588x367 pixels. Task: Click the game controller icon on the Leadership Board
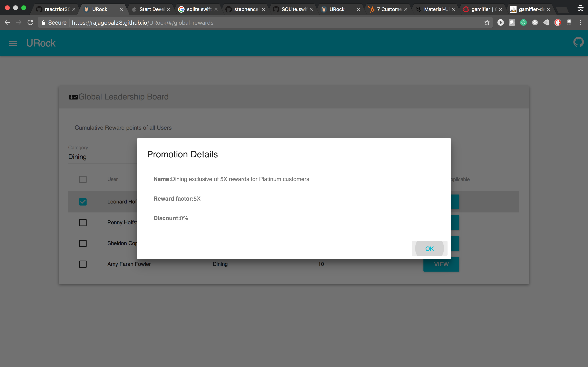pyautogui.click(x=73, y=97)
